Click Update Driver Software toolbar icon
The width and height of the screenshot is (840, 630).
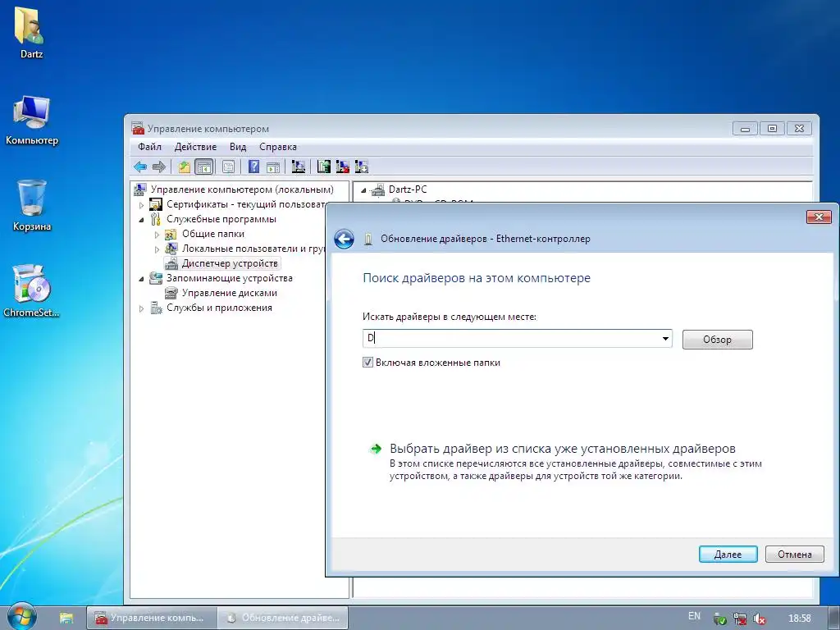[x=323, y=167]
